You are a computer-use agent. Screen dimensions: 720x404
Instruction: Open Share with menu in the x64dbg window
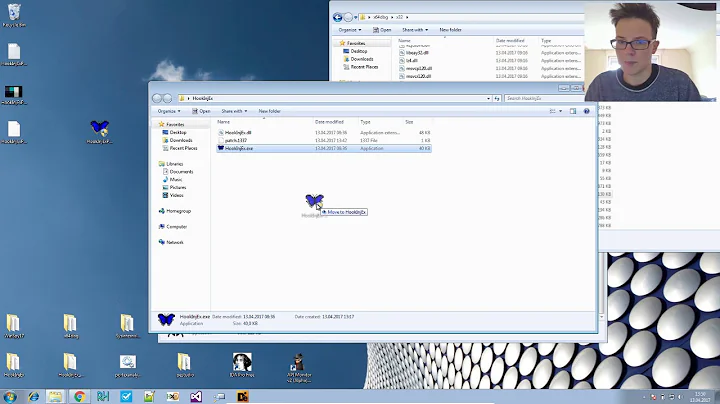pos(415,30)
